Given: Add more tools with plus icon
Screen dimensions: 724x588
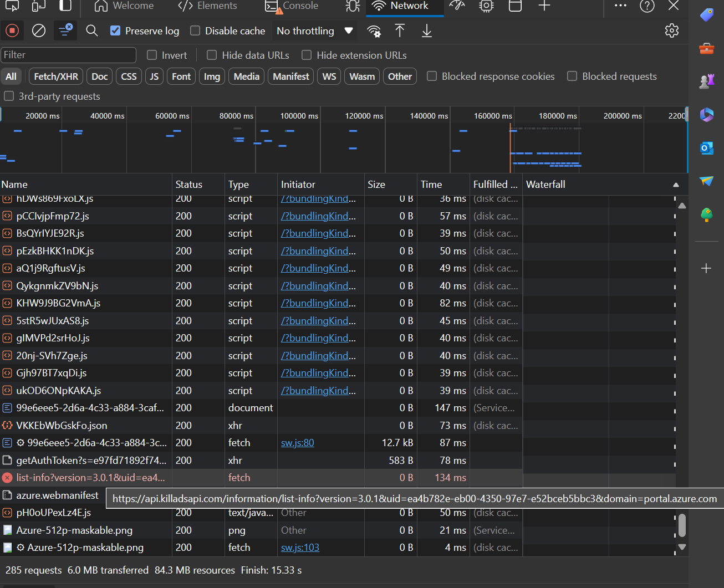Looking at the screenshot, I should click(544, 6).
